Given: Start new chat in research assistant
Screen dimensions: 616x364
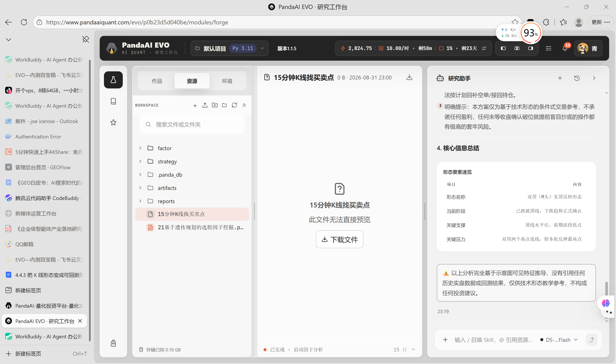Looking at the screenshot, I should pyautogui.click(x=560, y=78).
